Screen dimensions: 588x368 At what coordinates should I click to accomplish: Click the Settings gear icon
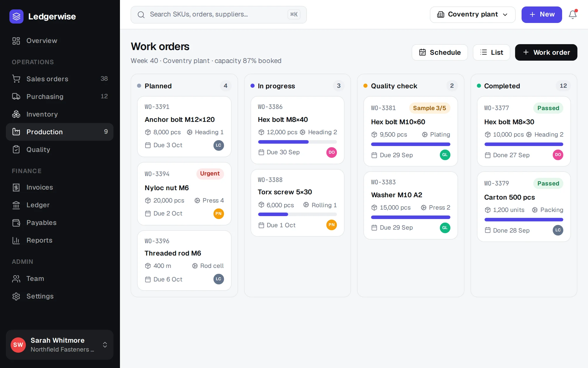click(x=16, y=296)
